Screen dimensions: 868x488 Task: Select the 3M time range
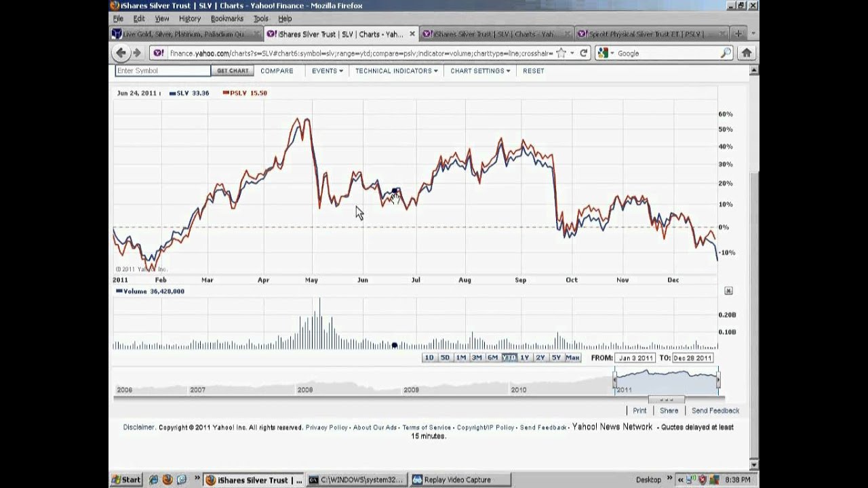477,358
